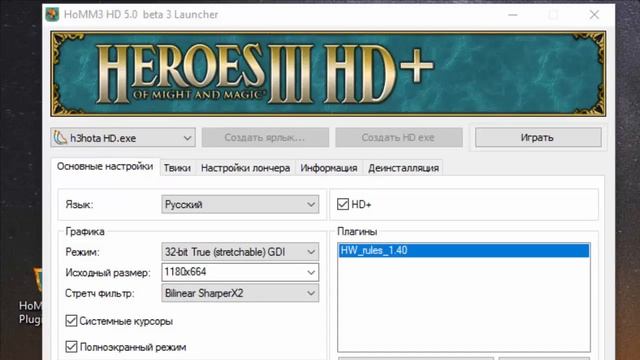
Task: Toggle the Системные курсоры checkbox
Action: (71, 321)
